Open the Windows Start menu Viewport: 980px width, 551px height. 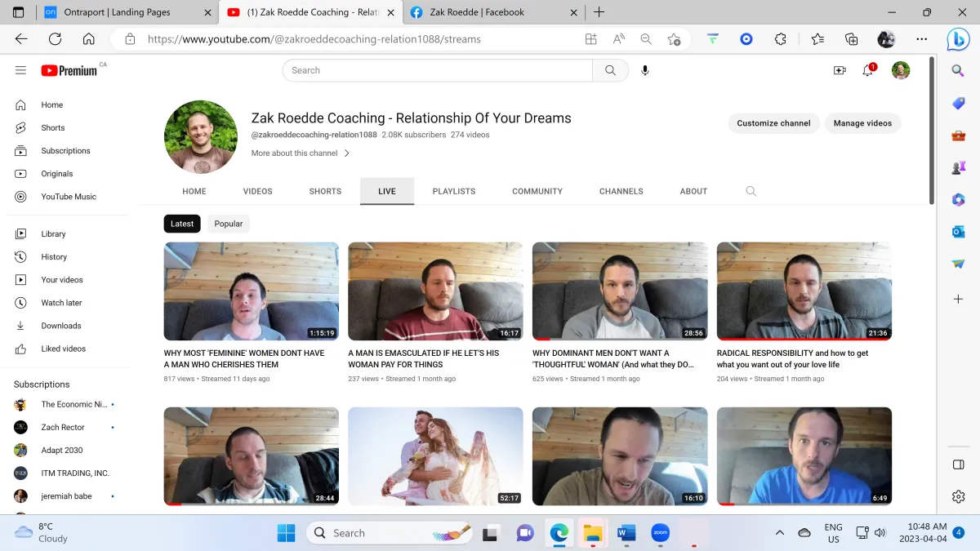pos(287,533)
